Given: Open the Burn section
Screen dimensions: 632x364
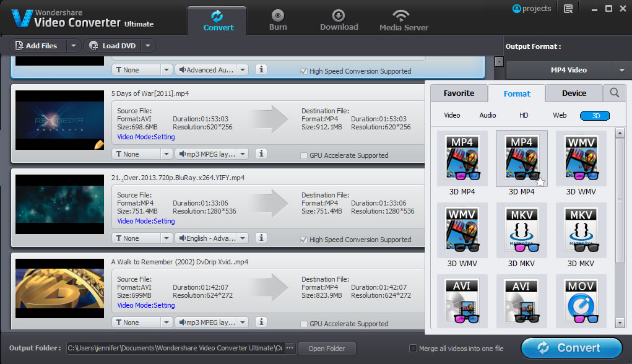Looking at the screenshot, I should point(278,20).
